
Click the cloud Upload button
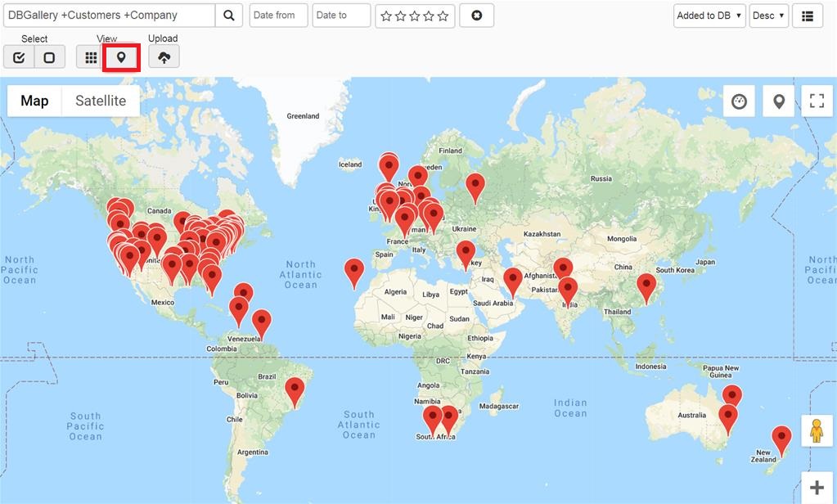164,57
